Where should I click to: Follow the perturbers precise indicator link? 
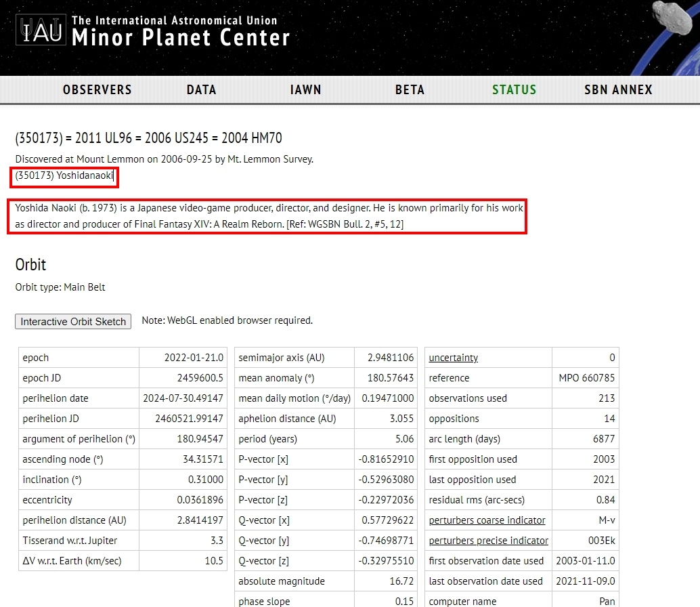click(488, 541)
